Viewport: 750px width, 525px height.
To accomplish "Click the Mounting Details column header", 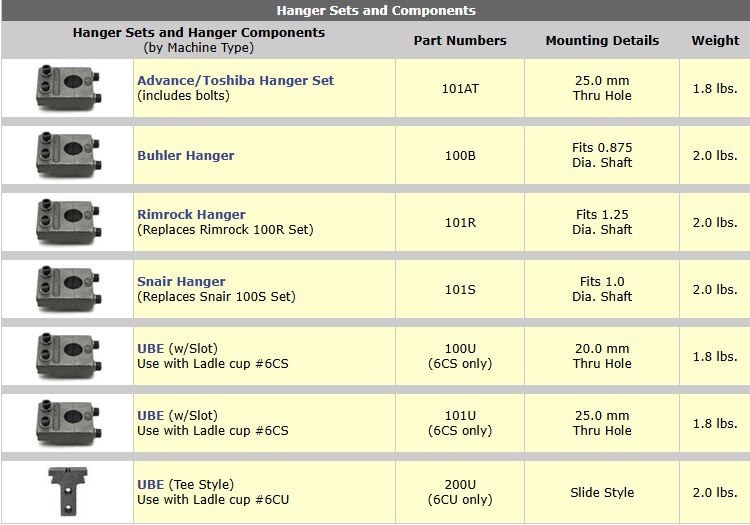I will [602, 41].
